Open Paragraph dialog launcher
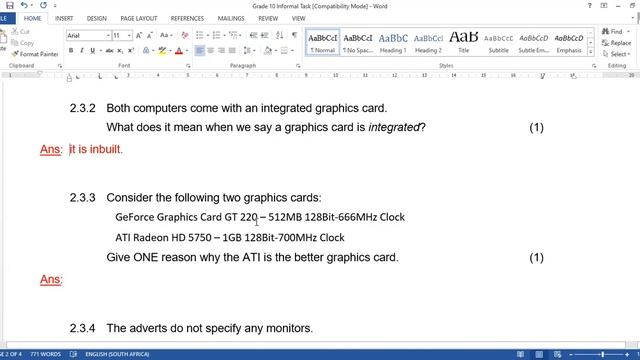 (x=298, y=66)
